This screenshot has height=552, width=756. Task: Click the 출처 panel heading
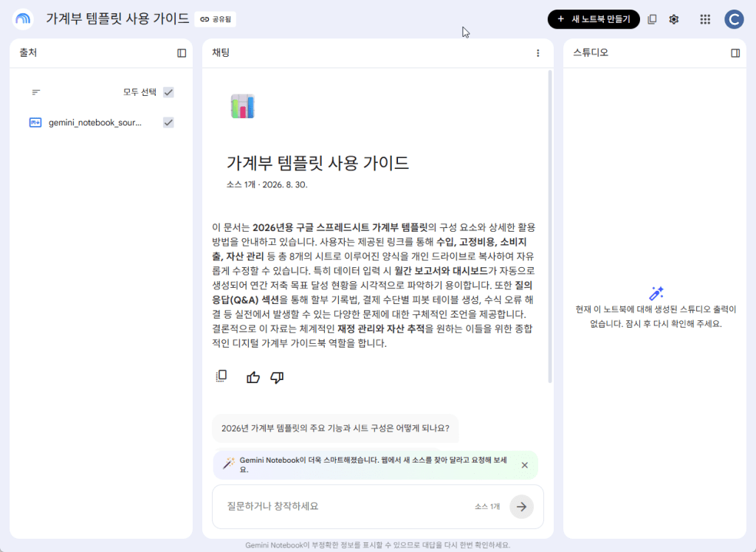click(x=28, y=52)
